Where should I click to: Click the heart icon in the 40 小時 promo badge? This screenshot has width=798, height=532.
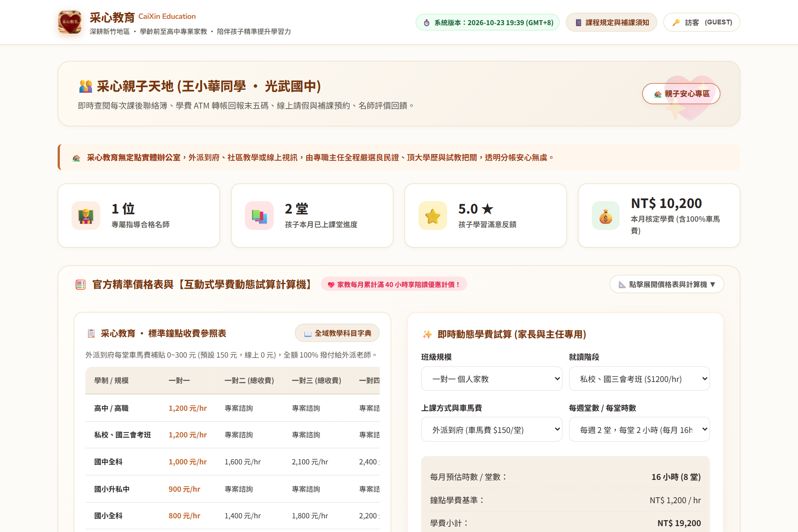[x=331, y=284]
